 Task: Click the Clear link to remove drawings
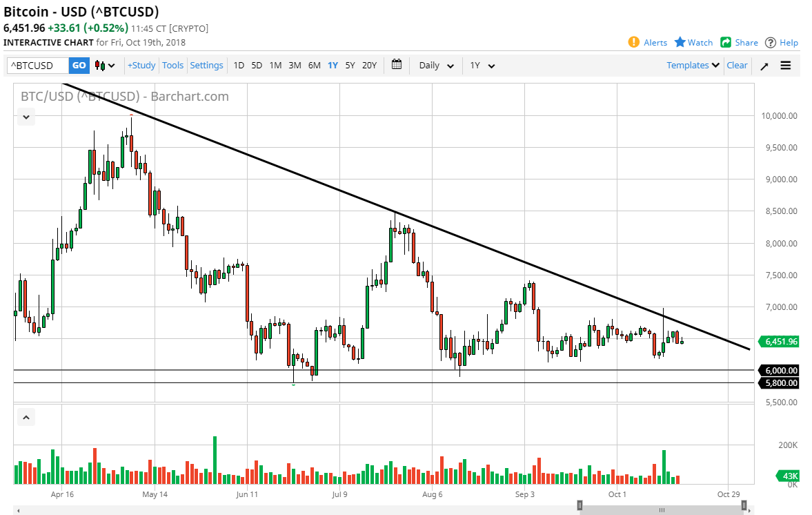pos(737,65)
